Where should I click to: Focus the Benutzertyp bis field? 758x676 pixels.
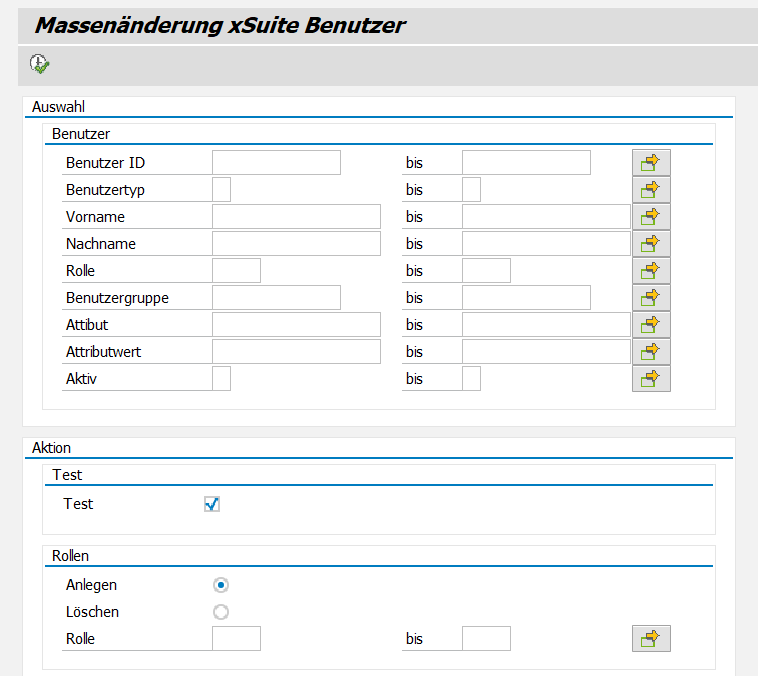471,190
